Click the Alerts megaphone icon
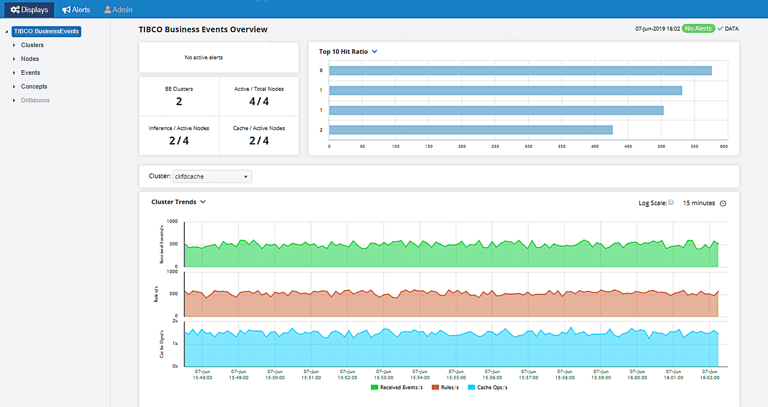The width and height of the screenshot is (768, 407). 66,9
